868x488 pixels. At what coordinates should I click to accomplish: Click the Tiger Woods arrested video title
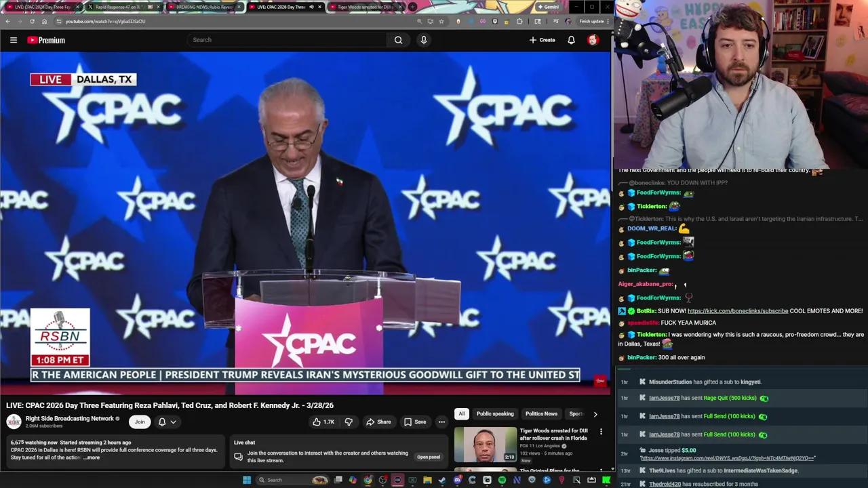coord(554,434)
